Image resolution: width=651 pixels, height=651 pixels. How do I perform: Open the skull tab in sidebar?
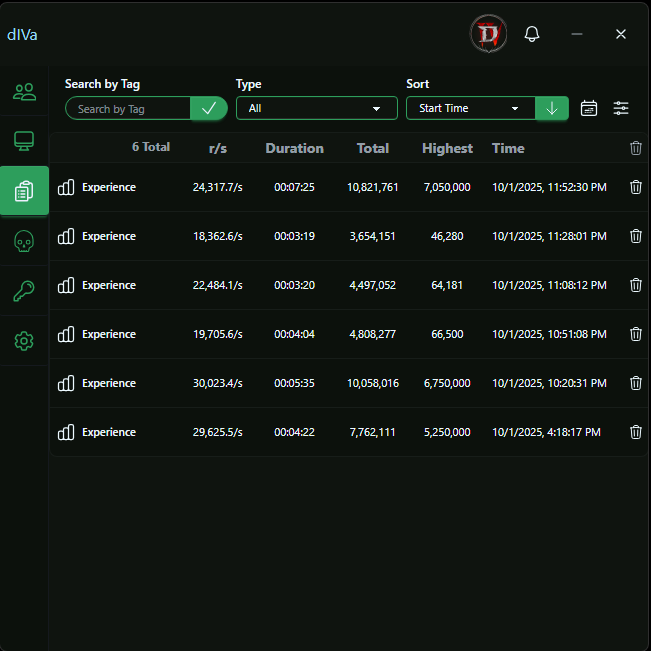point(24,241)
